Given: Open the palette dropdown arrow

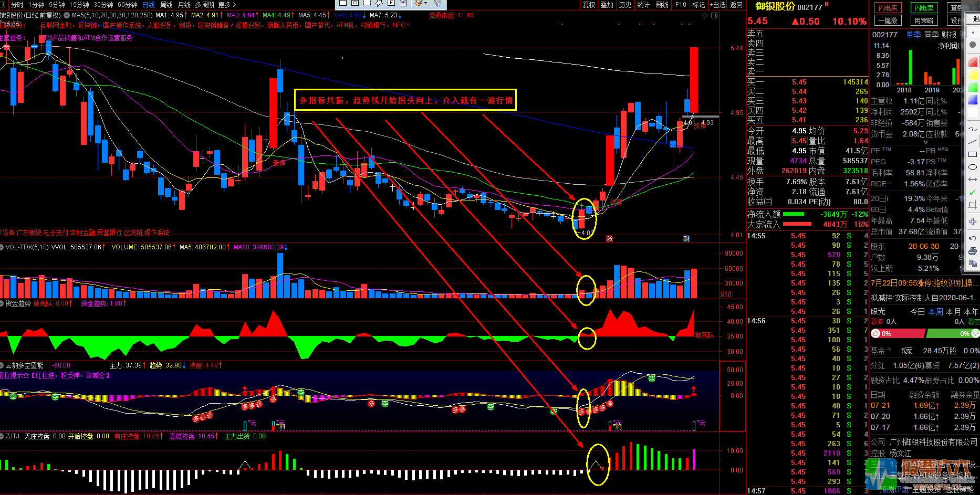Looking at the screenshot, I should coord(425,3).
